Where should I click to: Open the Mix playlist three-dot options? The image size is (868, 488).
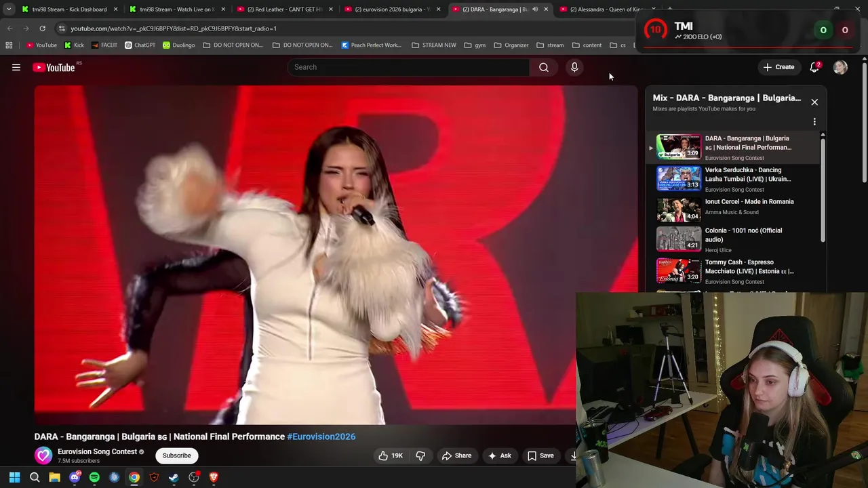[x=814, y=122]
